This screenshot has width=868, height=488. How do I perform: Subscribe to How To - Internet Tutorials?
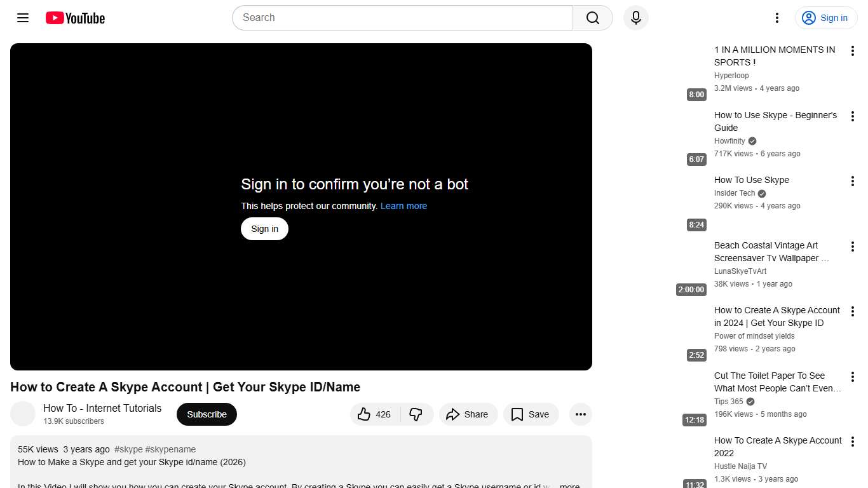tap(207, 414)
